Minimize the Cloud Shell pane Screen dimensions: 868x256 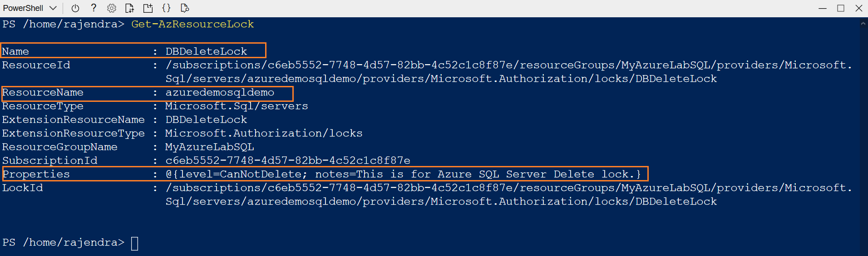click(x=823, y=8)
